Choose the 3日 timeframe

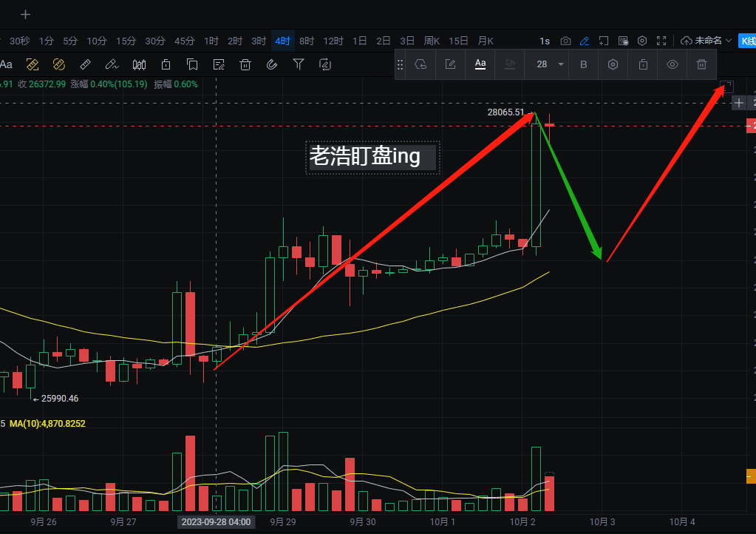coord(407,41)
